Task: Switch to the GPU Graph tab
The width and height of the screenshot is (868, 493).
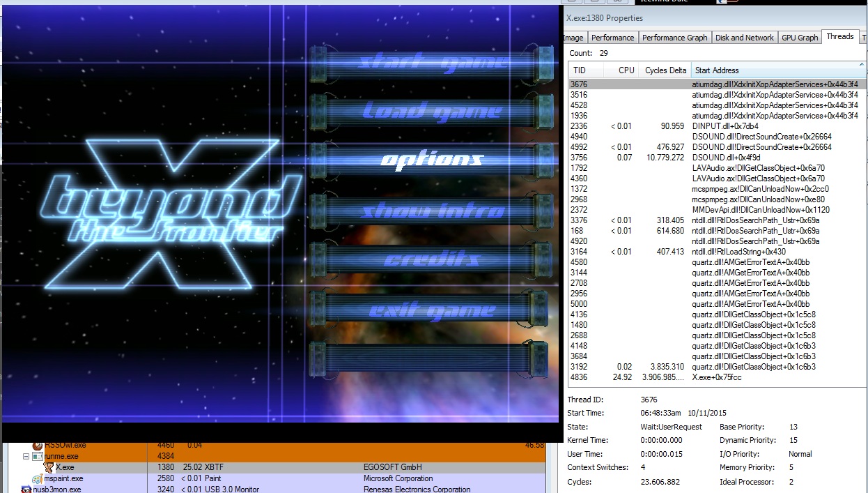Action: [x=800, y=38]
